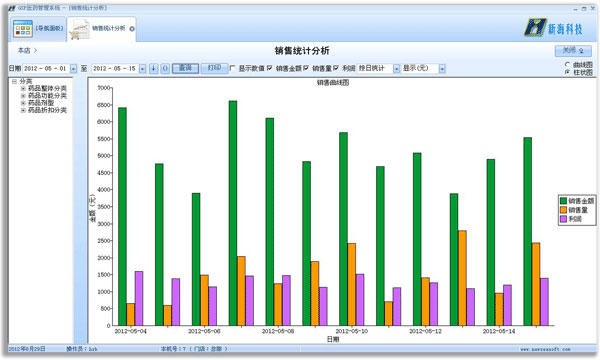The width and height of the screenshot is (600, 360).
Task: Toggle the 利润 checkbox
Action: [336, 68]
